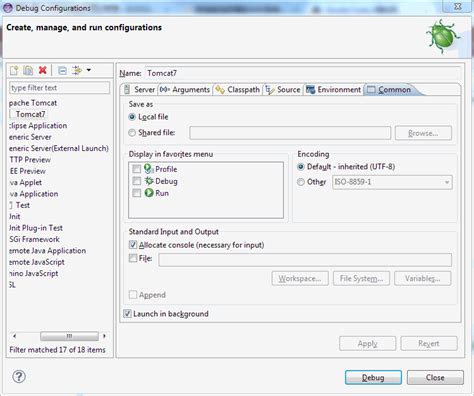Image resolution: width=474 pixels, height=396 pixels.
Task: Switch to the Arguments tab
Action: [x=184, y=89]
